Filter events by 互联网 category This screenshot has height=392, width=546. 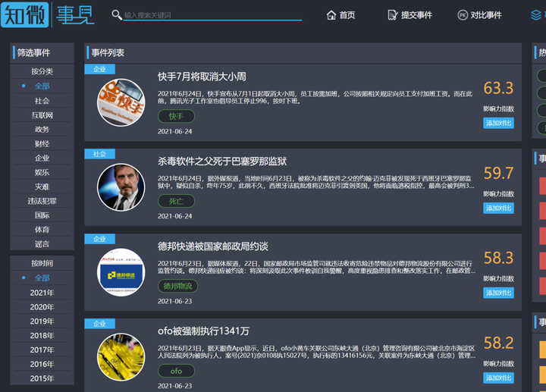(42, 115)
